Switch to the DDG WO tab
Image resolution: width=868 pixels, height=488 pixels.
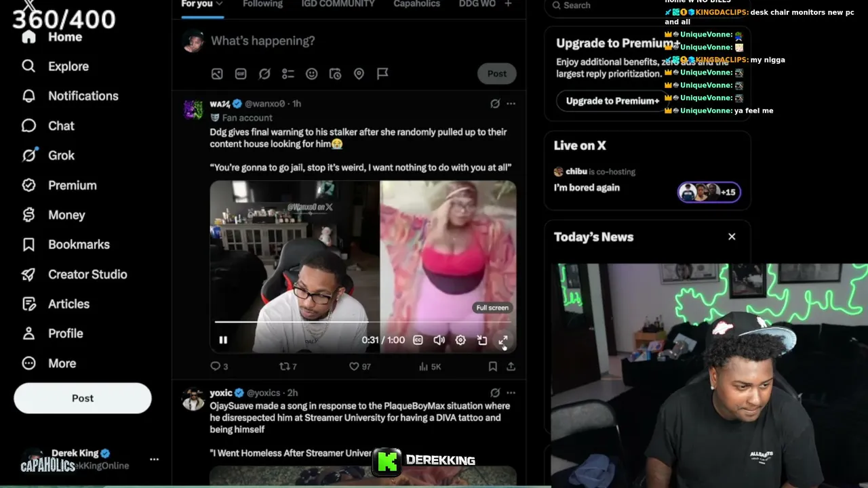coord(477,4)
